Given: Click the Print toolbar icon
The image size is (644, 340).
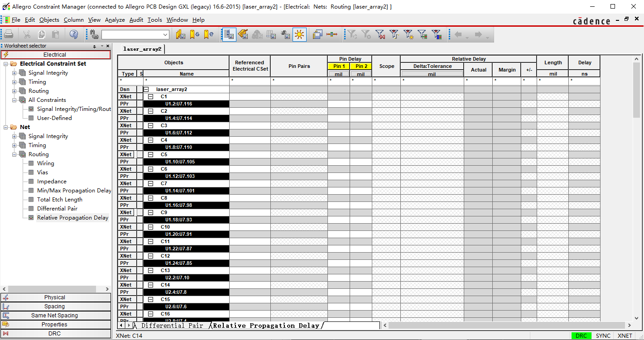Looking at the screenshot, I should (9, 34).
